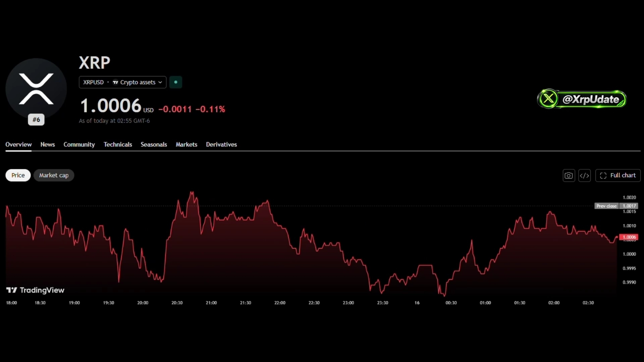The image size is (644, 362).
Task: Open the Technicals tab
Action: coord(118,144)
